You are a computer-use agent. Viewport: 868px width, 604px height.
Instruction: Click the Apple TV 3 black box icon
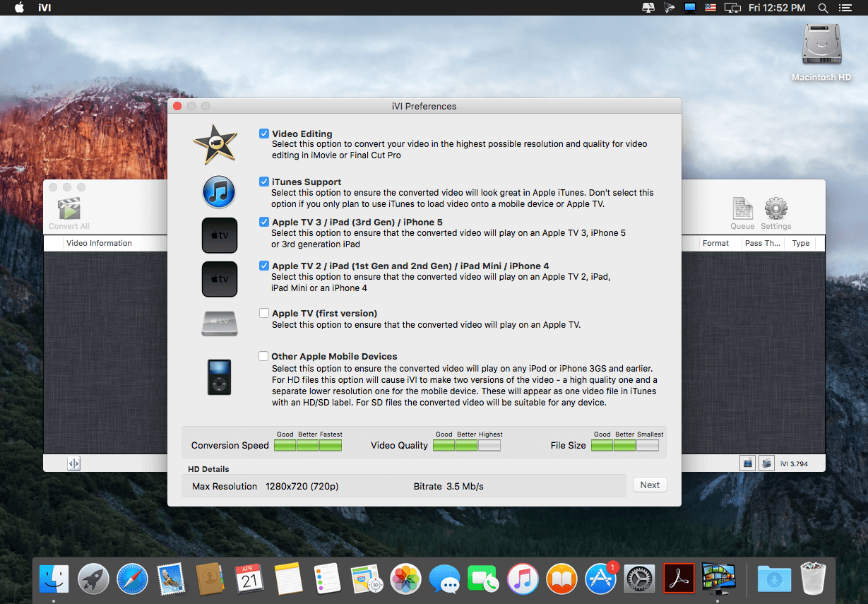pos(219,235)
